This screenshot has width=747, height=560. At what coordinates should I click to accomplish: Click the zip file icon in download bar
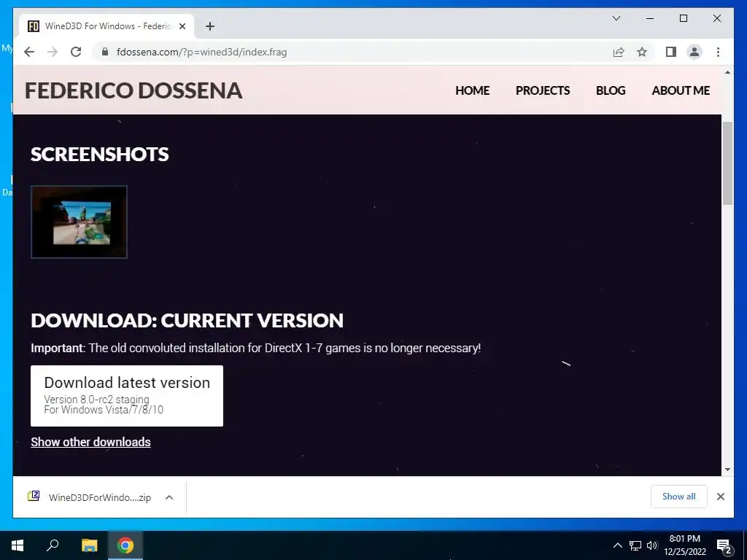click(x=34, y=496)
